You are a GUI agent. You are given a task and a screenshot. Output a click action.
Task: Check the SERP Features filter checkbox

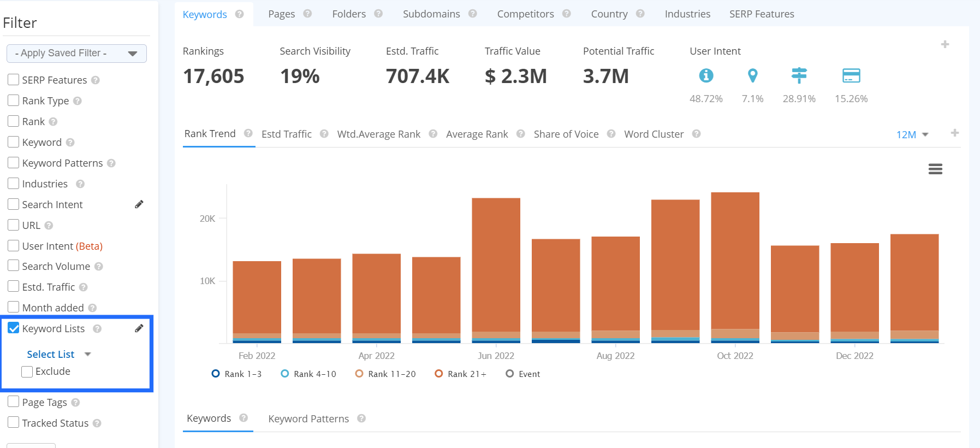tap(14, 80)
